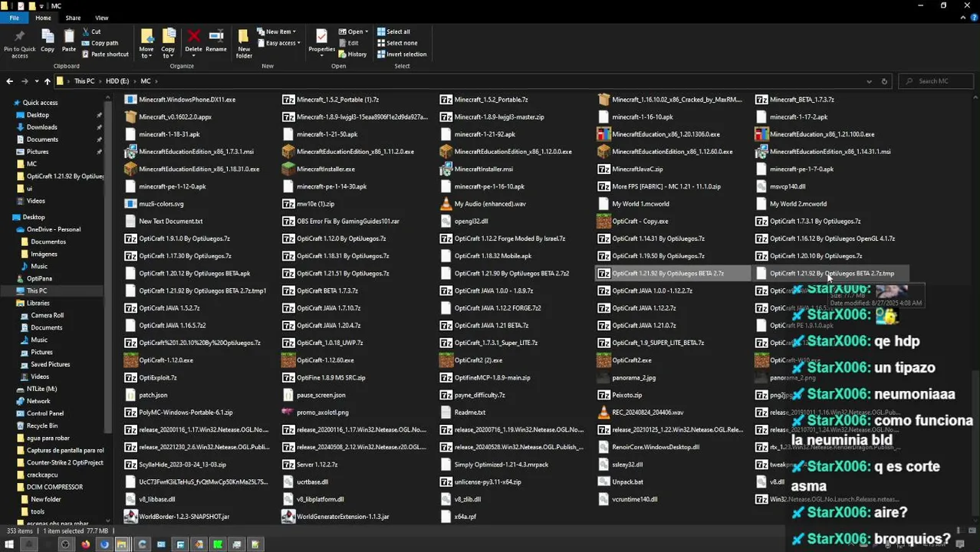The image size is (980, 552).
Task: Click the Windows Start button
Action: coord(9,544)
